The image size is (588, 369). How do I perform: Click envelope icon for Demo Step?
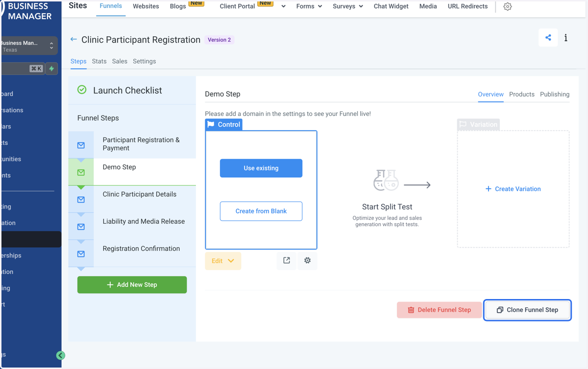81,172
